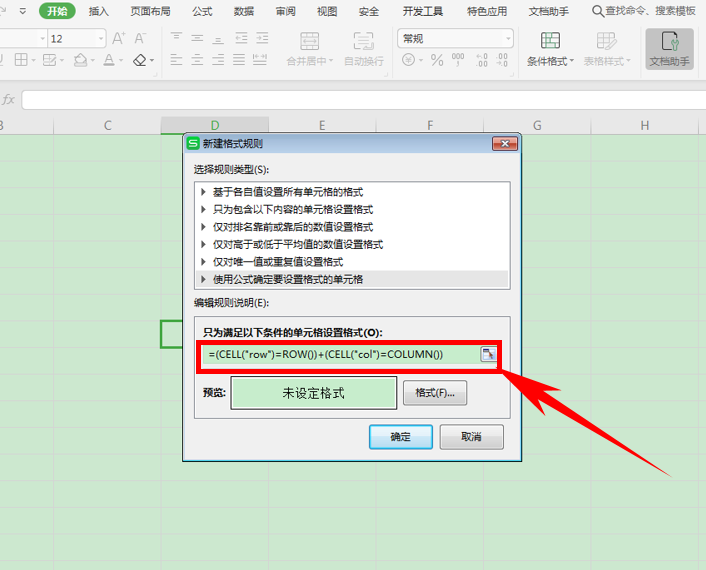Viewport: 706px width, 570px height.
Task: Click 确定 to confirm the rule
Action: click(401, 437)
